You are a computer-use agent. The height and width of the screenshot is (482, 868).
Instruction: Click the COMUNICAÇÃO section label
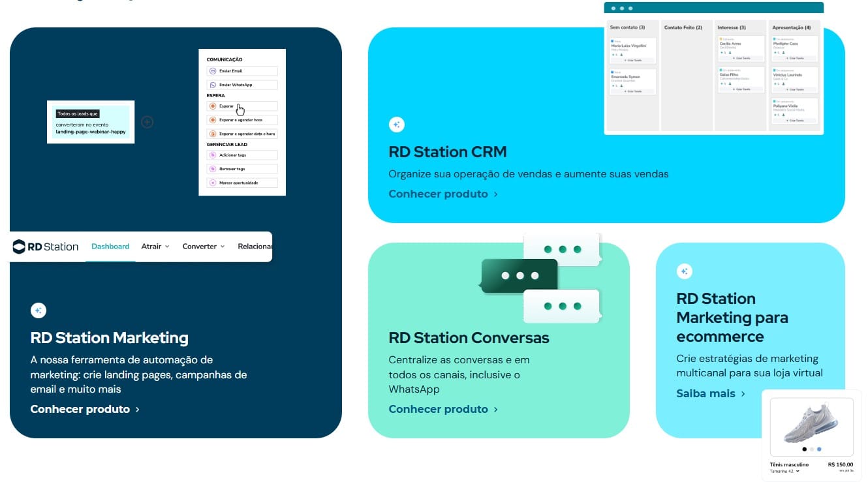point(225,60)
